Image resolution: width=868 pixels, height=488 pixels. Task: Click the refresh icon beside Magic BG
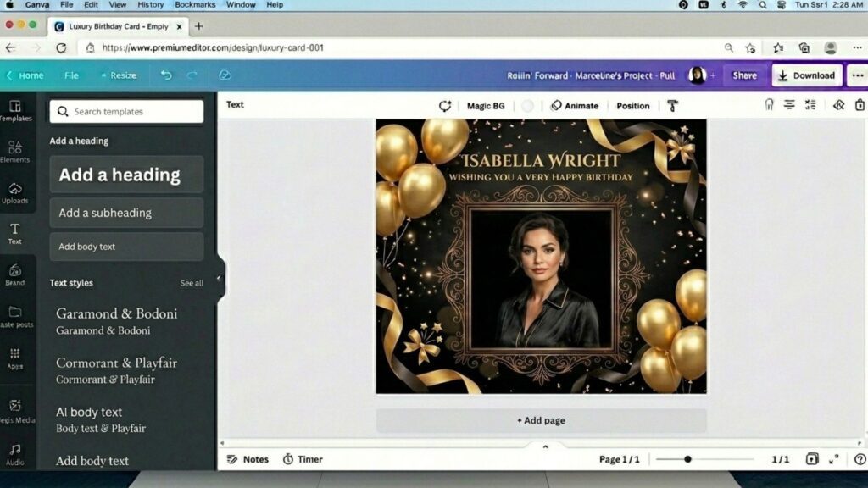pyautogui.click(x=445, y=106)
